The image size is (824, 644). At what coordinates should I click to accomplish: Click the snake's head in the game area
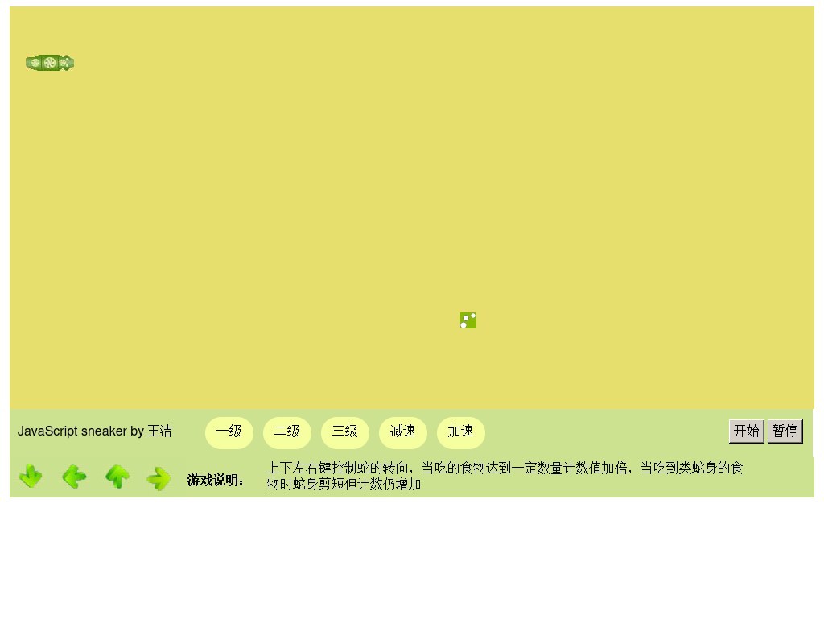tap(66, 63)
